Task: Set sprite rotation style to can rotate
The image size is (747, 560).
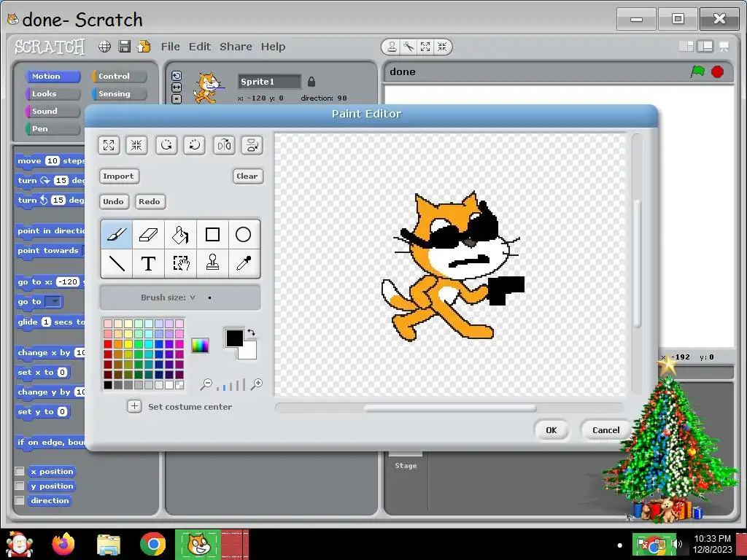Action: (x=177, y=76)
